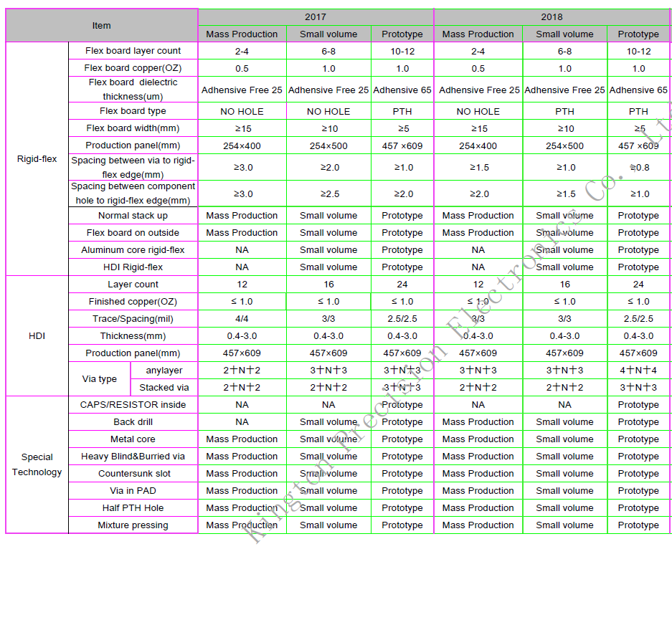Select "Spacing between via to rigid-flex edge(mm)" label
Image resolution: width=672 pixels, height=630 pixels.
(133, 167)
